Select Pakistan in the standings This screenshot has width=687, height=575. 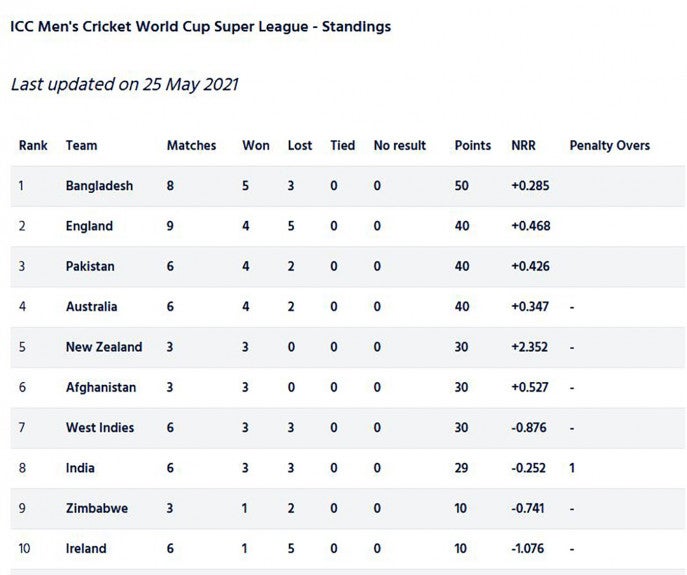click(x=90, y=266)
